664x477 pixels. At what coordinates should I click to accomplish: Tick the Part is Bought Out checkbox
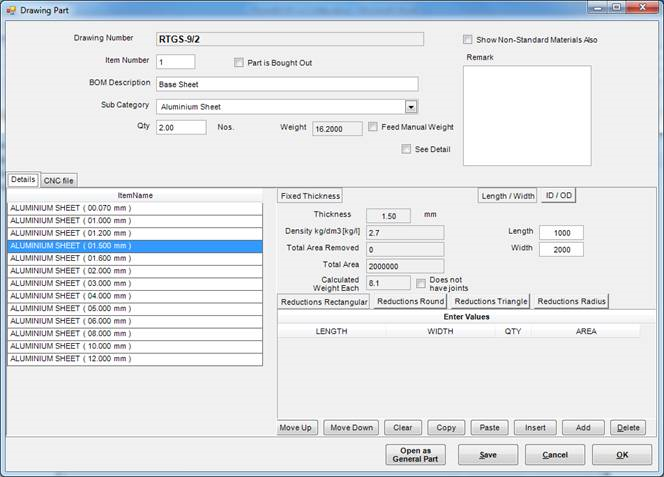pos(239,63)
